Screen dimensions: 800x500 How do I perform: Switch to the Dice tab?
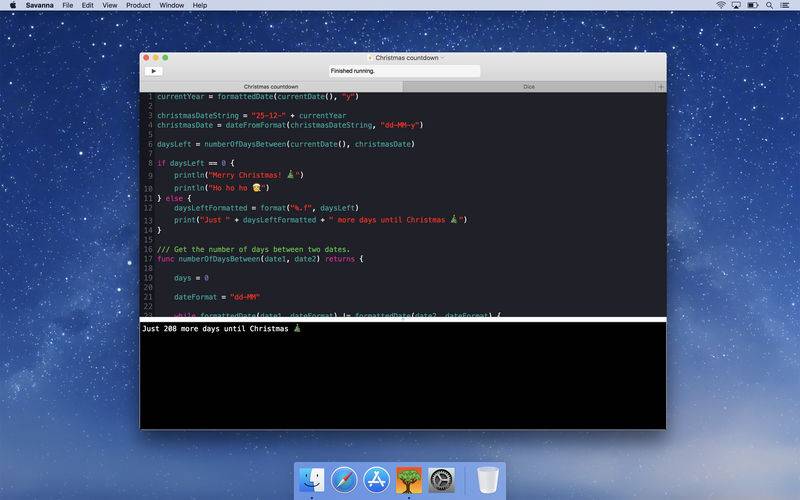click(529, 87)
